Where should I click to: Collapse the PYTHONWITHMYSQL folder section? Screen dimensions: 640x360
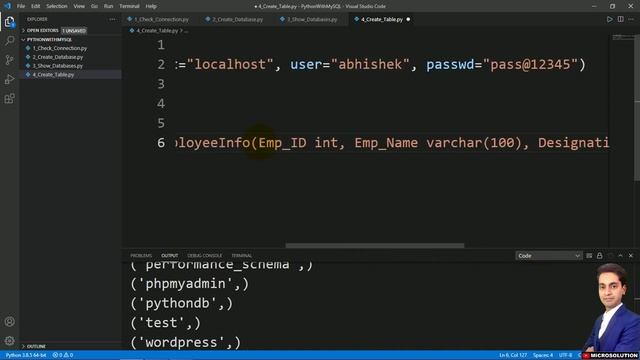[49, 40]
